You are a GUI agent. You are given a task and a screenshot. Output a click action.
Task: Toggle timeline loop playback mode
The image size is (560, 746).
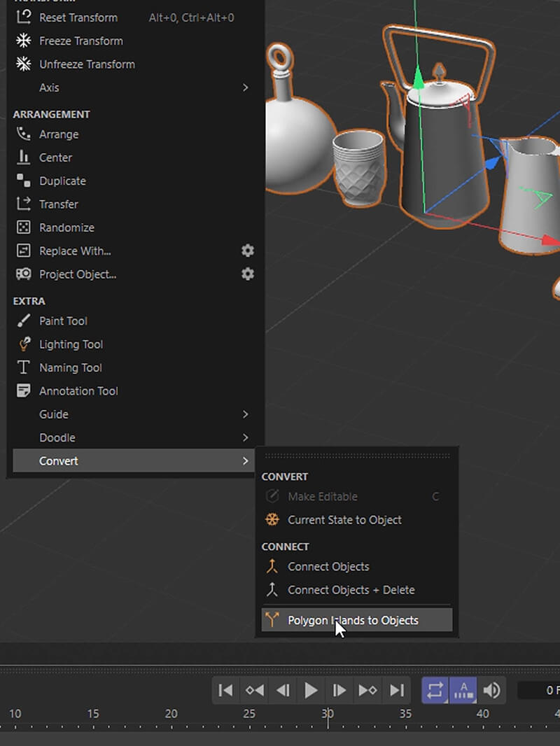click(x=435, y=691)
